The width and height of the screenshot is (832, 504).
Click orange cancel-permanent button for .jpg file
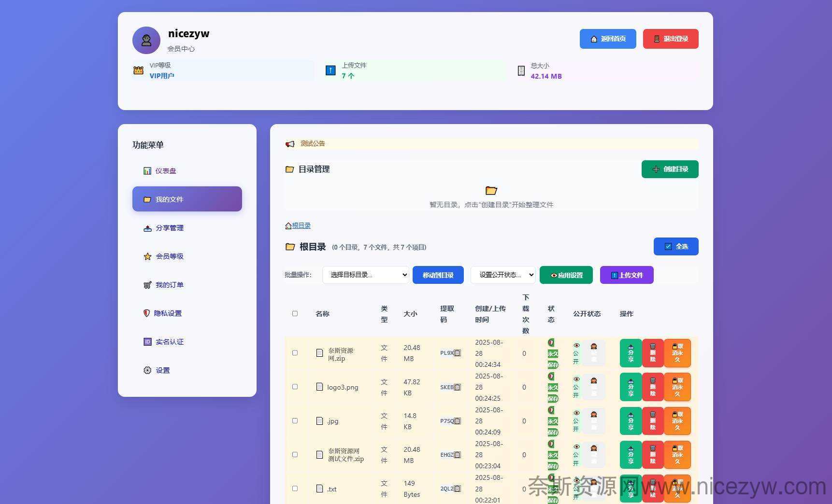pyautogui.click(x=677, y=420)
